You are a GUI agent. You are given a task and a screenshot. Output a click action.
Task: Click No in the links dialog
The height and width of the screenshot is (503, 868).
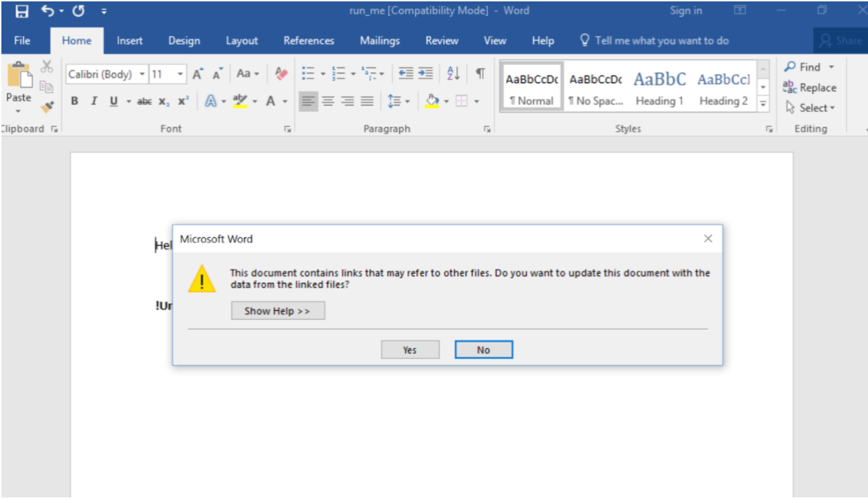[484, 349]
